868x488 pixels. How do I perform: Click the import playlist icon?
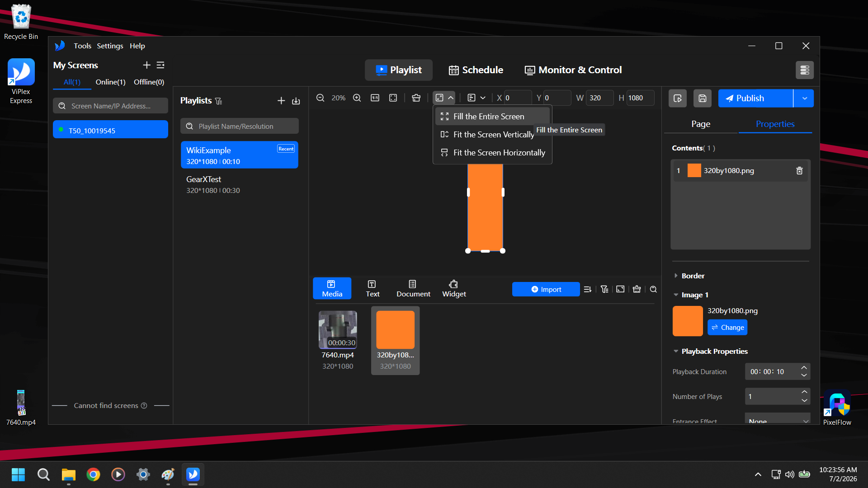pos(296,101)
